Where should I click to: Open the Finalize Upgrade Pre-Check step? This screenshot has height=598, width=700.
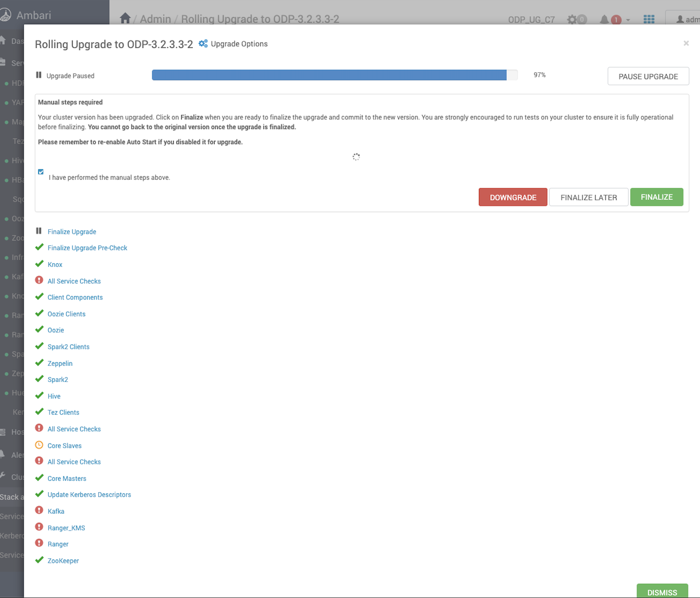click(x=87, y=248)
